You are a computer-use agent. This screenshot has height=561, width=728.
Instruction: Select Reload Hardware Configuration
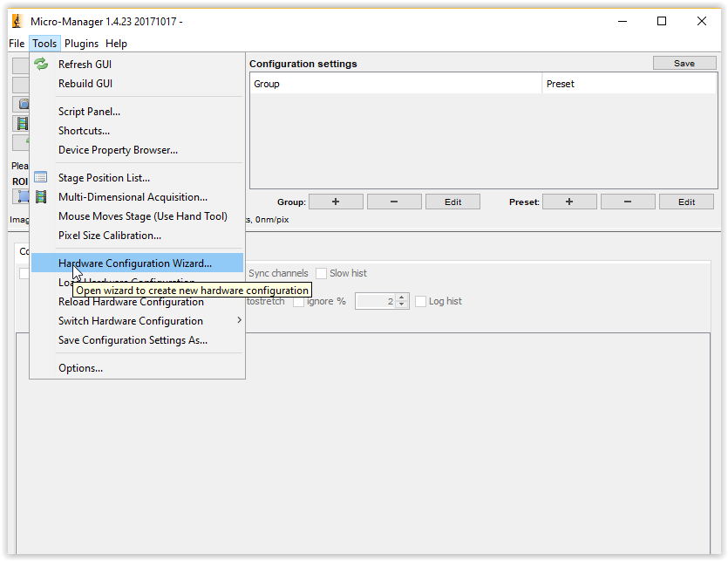137,302
